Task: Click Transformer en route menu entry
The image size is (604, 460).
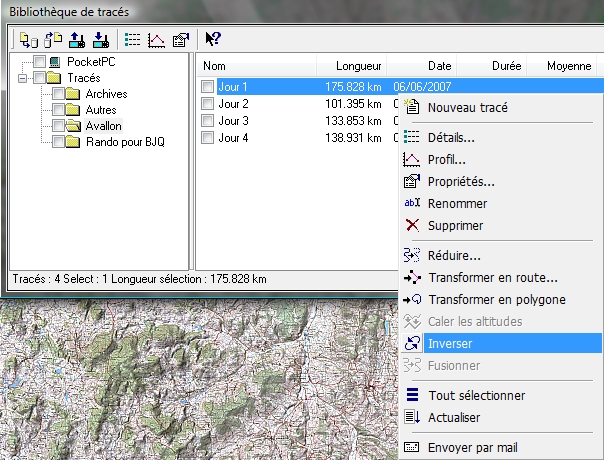Action: click(x=492, y=278)
